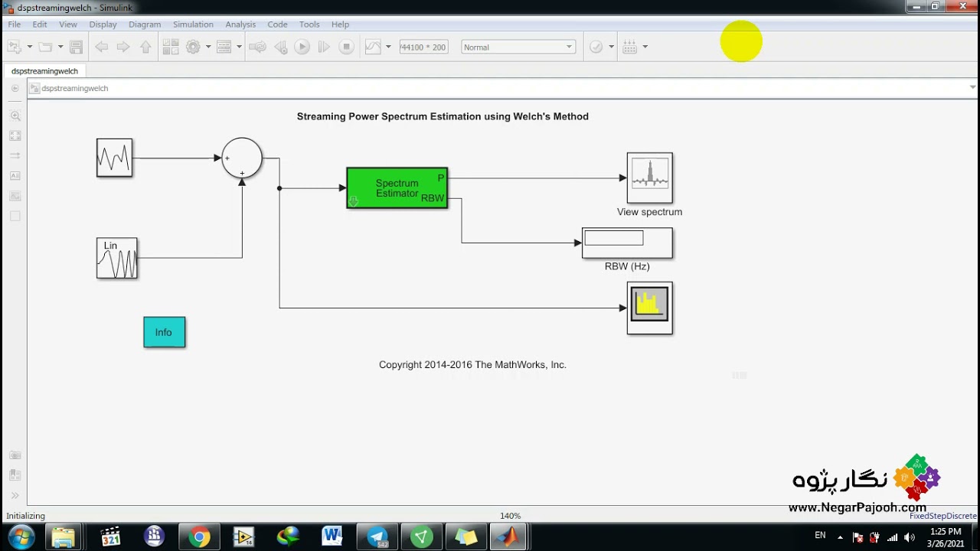Select the Area box tool in palette
The image size is (980, 551).
pos(15,216)
